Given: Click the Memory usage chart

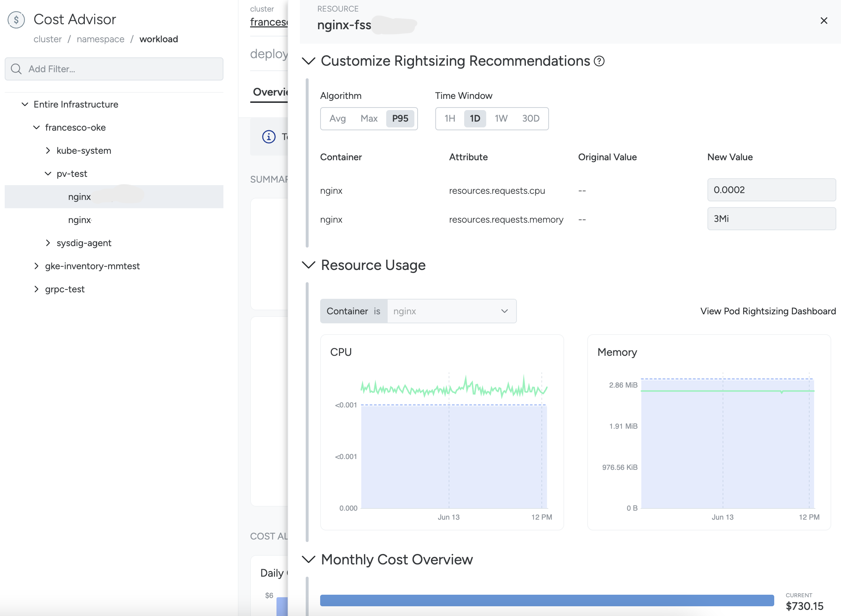Looking at the screenshot, I should click(709, 433).
